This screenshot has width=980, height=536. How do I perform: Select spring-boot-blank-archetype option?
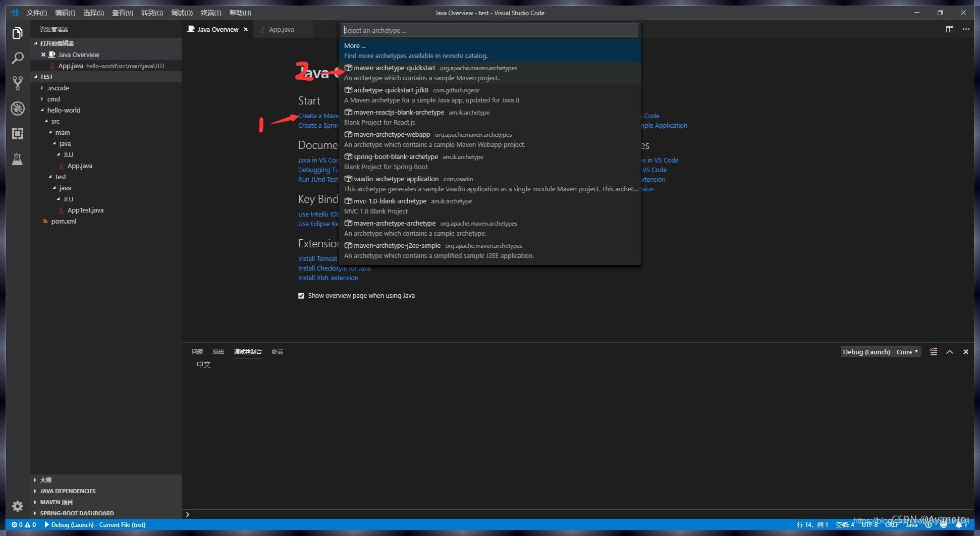point(489,162)
